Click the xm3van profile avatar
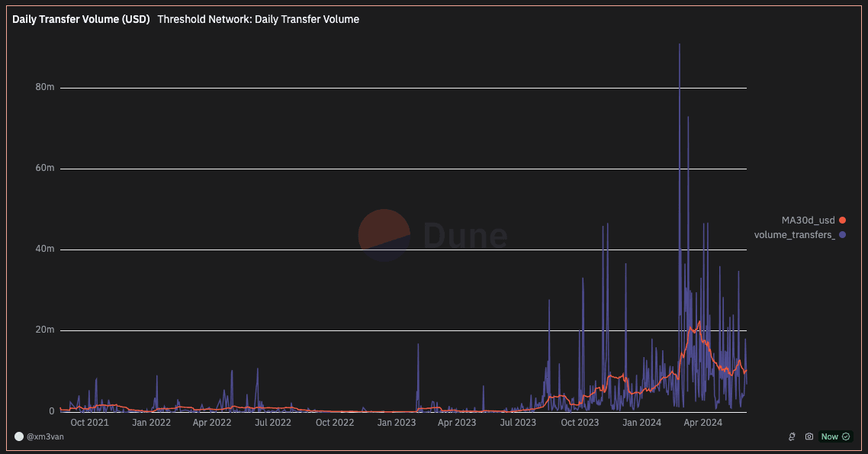868x454 pixels. tap(19, 436)
